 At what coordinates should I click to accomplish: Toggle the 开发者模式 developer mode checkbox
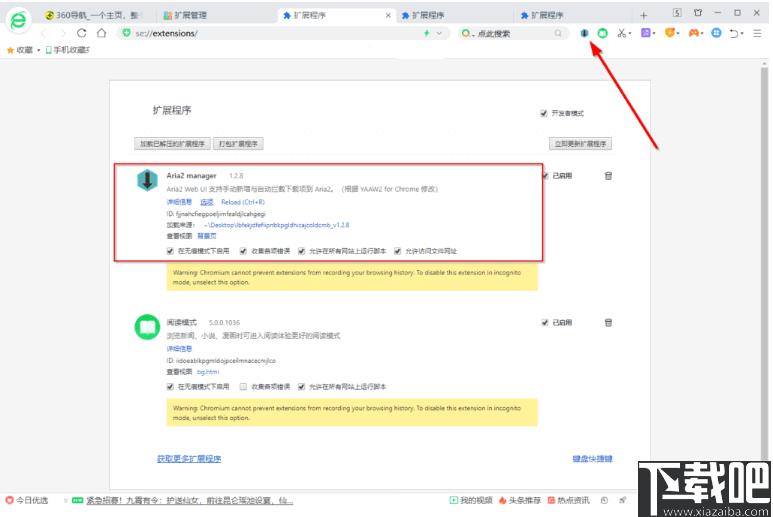click(x=544, y=113)
